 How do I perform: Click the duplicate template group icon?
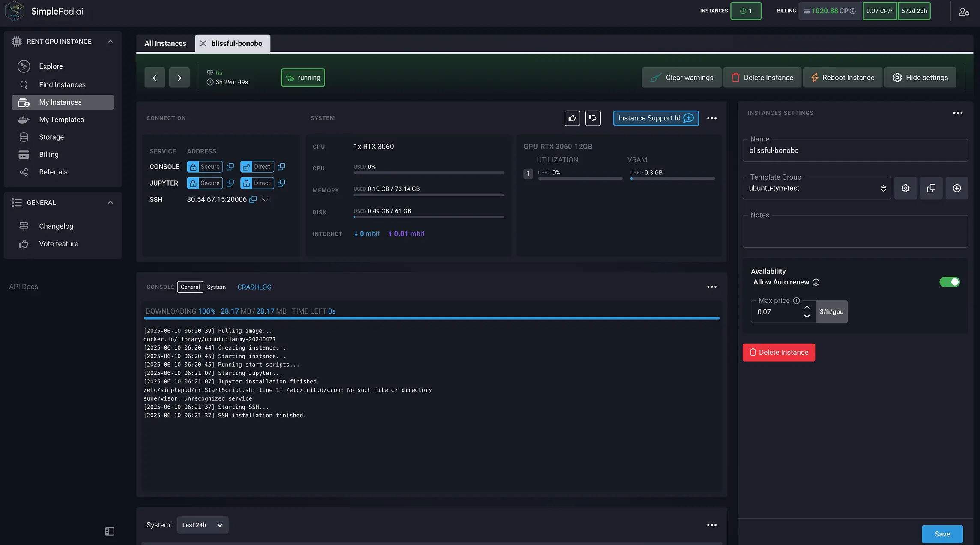931,188
